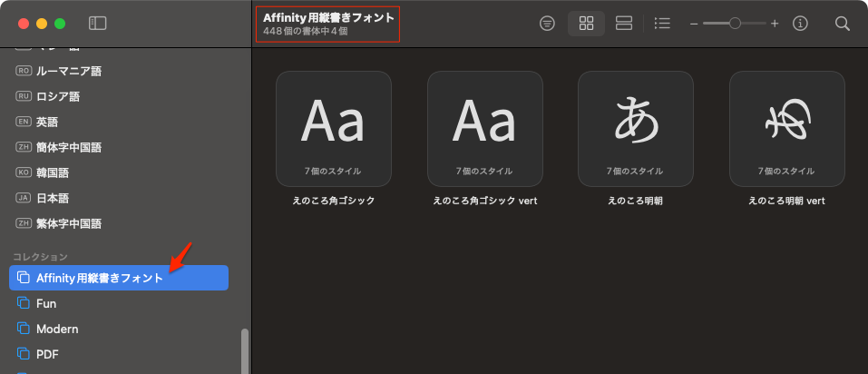Viewport: 868px width, 374px height.
Task: Open the filter options icon
Action: coord(547,24)
